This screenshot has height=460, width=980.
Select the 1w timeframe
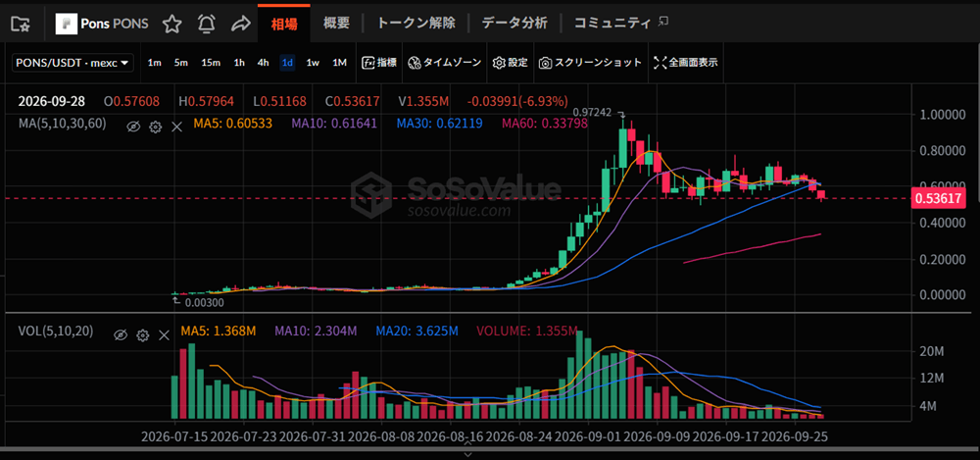[314, 63]
